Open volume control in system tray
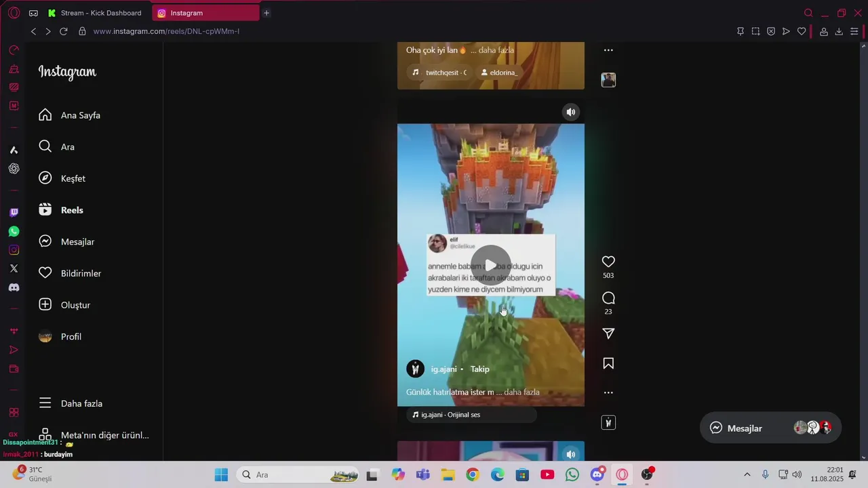868x488 pixels. 797,474
